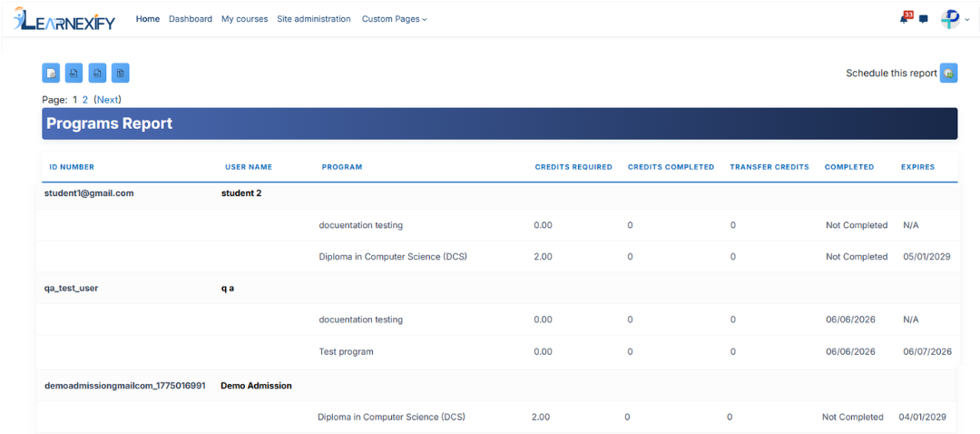Click 0.00 credits in Test program row
Screen dimensions: 980x434
(544, 351)
